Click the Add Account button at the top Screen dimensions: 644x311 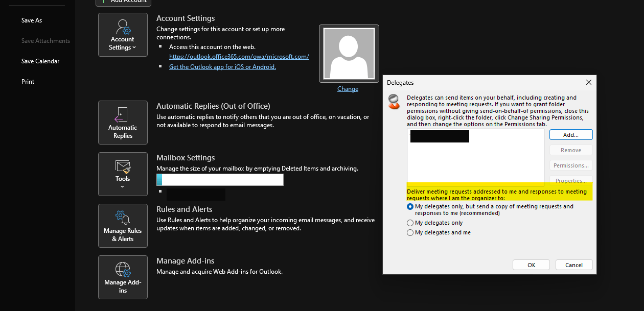[123, 1]
